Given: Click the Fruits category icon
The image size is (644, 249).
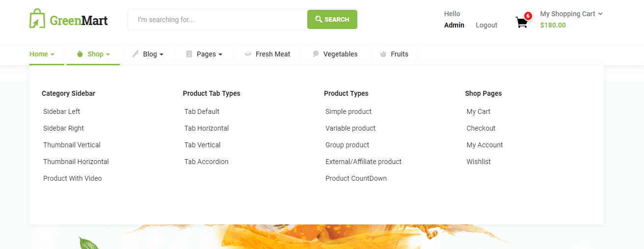Looking at the screenshot, I should pos(383,54).
